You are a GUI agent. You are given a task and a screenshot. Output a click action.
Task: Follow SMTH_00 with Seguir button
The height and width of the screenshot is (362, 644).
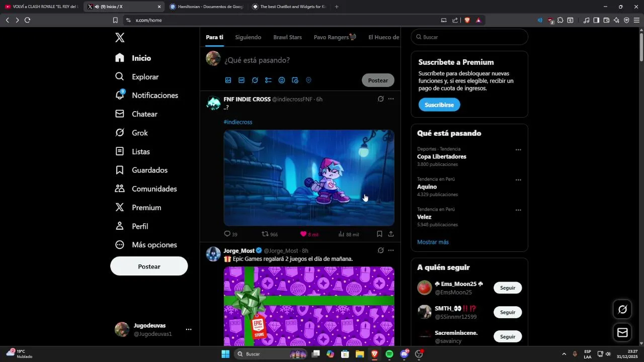coord(508,312)
